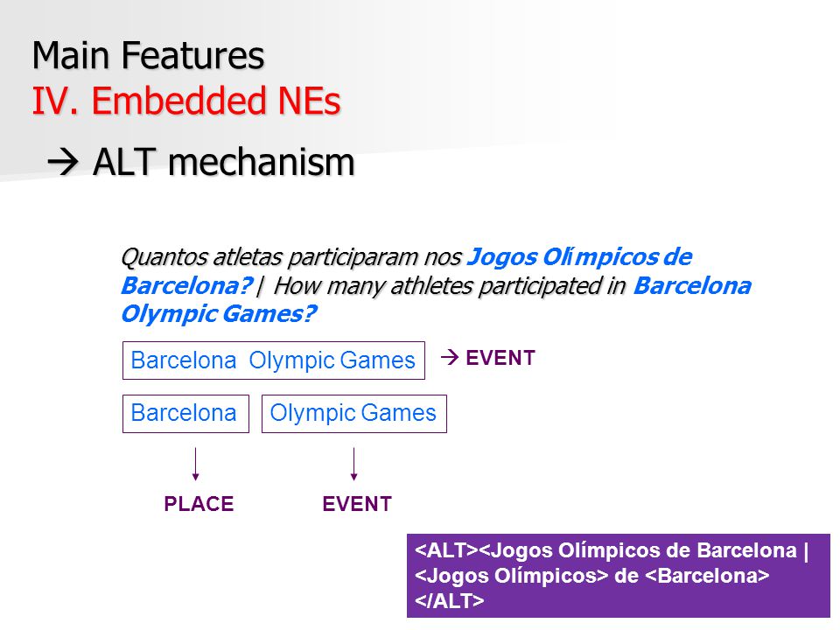840x630 pixels.
Task: Click the down arrow under Barcelona box
Action: pyautogui.click(x=195, y=464)
